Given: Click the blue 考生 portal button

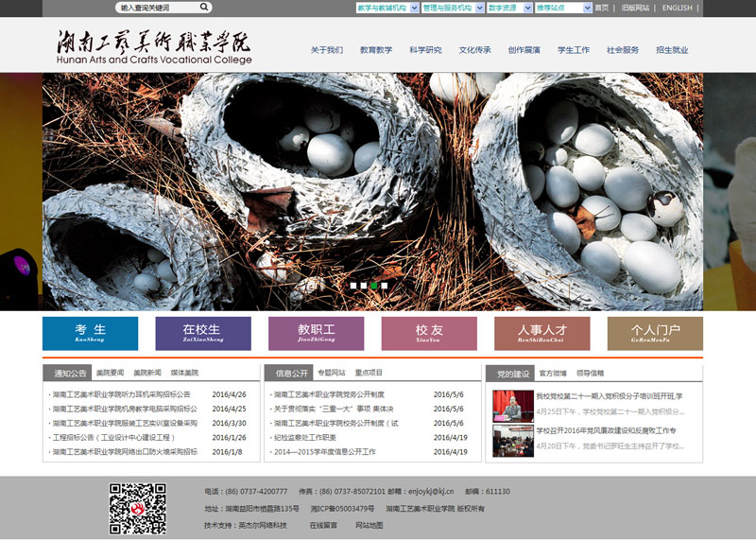Looking at the screenshot, I should [x=90, y=333].
